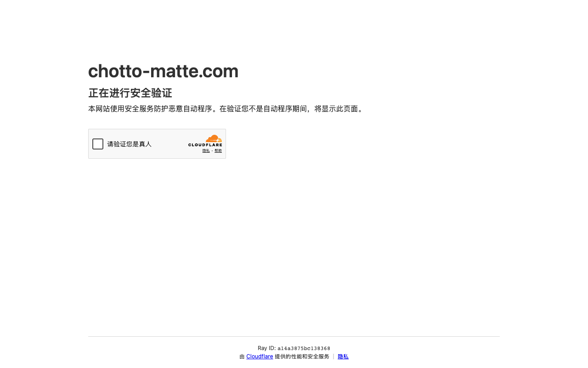Open the '隐私' link inside the verification widget
Viewport: 588px width, 368px height.
pyautogui.click(x=206, y=151)
